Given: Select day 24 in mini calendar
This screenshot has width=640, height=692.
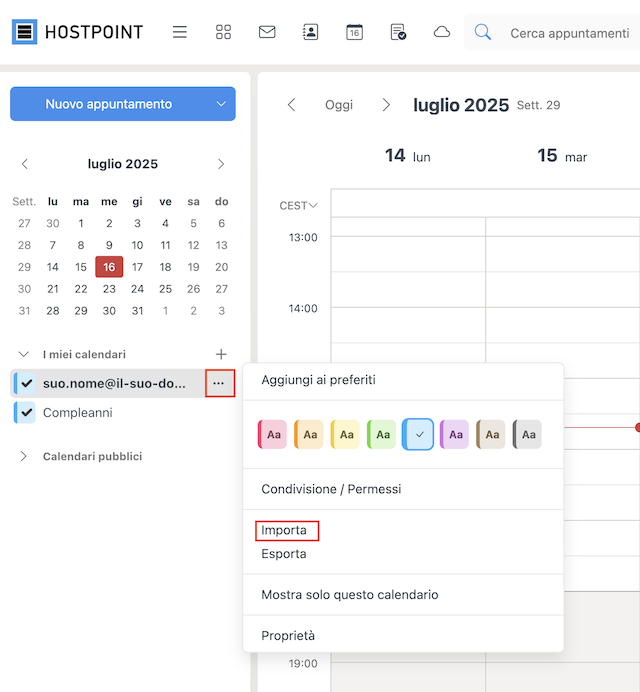Looking at the screenshot, I should tap(137, 289).
